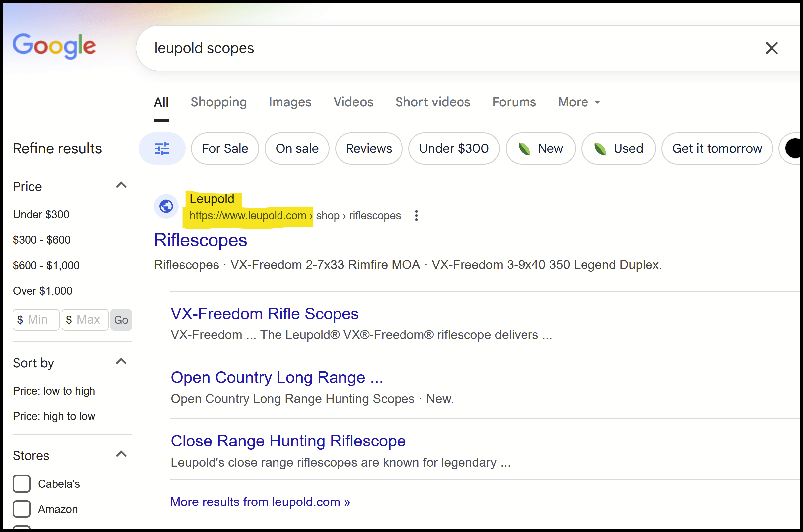Select the All tab
803x532 pixels.
(x=161, y=102)
